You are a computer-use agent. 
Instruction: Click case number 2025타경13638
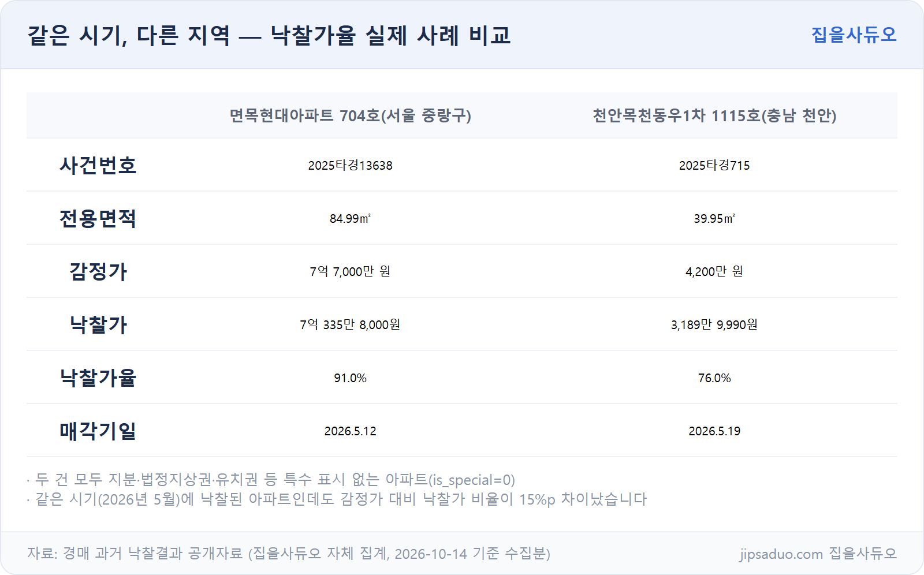351,165
